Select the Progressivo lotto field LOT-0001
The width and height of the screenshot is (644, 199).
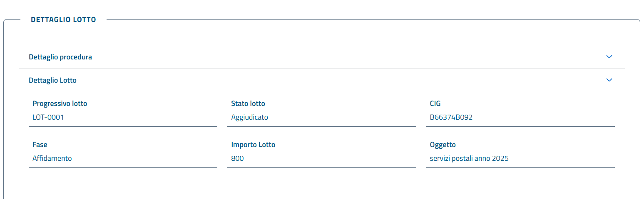123,118
